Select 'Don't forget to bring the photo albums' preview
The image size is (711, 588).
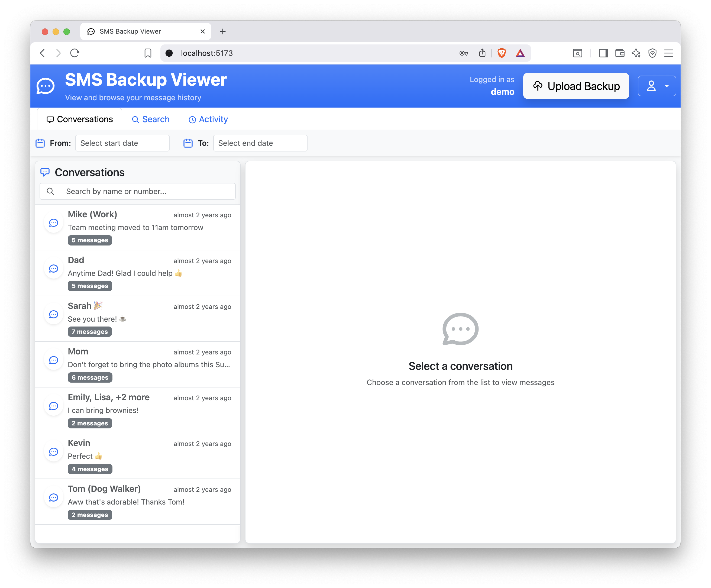click(x=149, y=364)
